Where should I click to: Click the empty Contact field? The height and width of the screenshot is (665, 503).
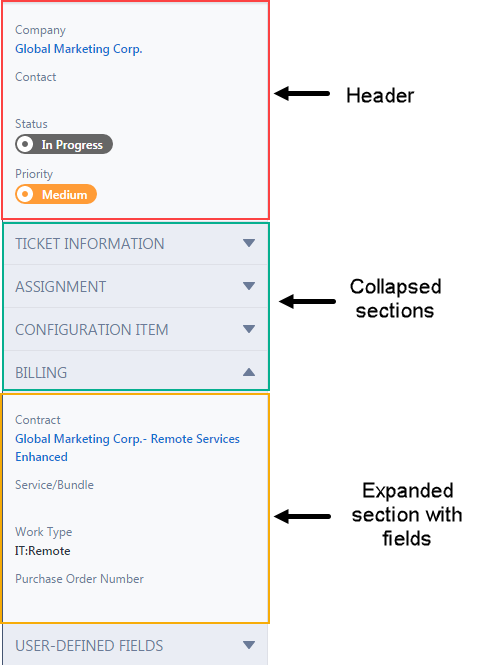[x=136, y=97]
